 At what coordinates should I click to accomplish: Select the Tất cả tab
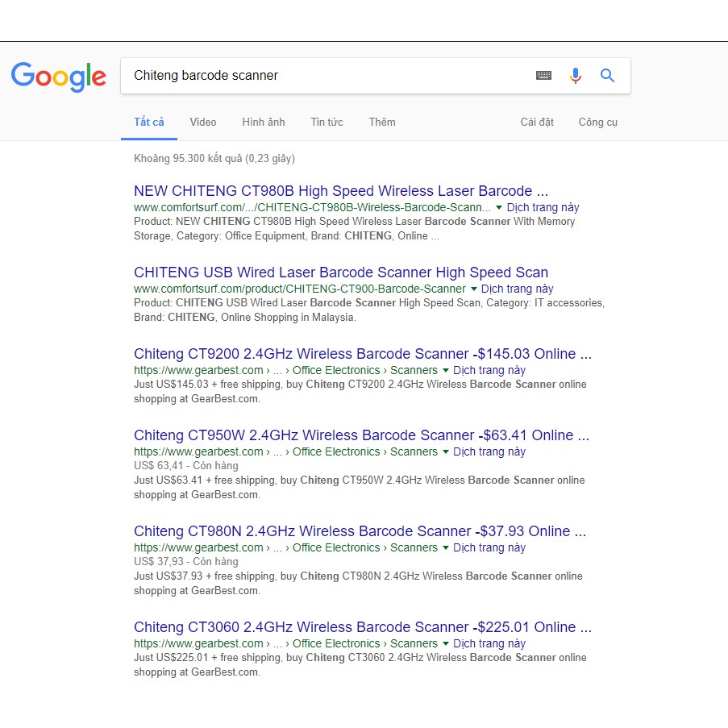click(x=149, y=123)
